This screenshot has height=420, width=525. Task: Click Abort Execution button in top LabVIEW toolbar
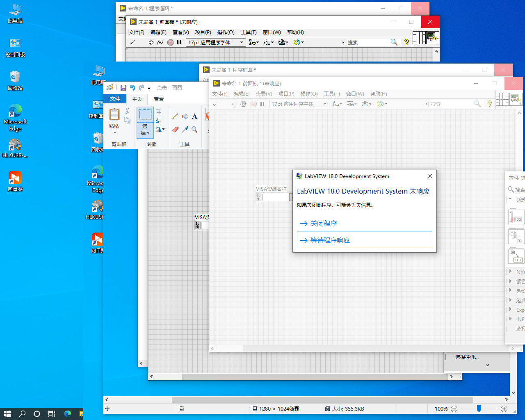171,42
